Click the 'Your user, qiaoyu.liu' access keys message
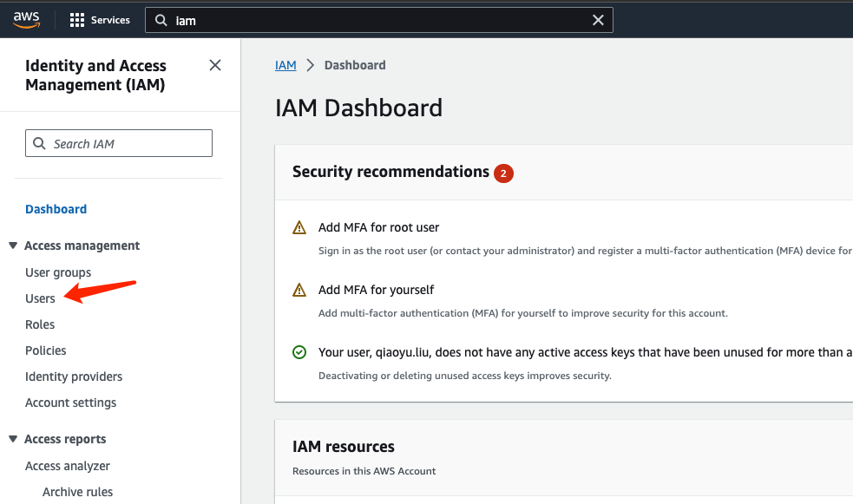The image size is (853, 504). point(586,352)
